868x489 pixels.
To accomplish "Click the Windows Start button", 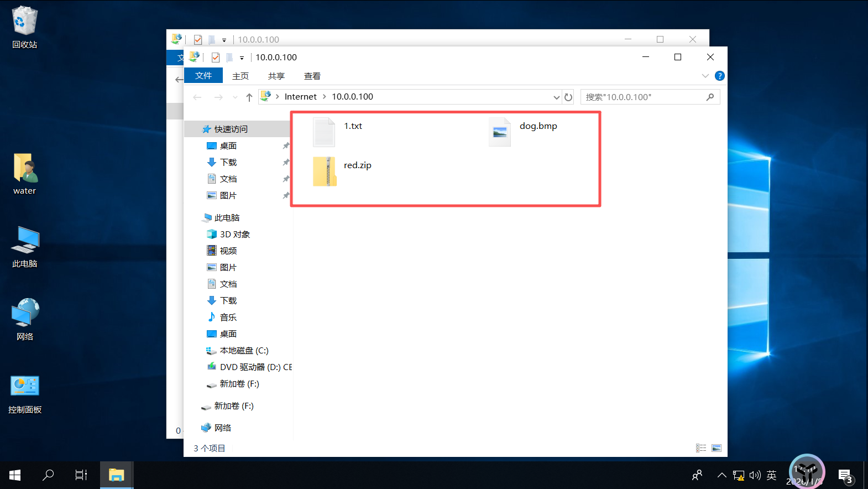I will click(15, 475).
